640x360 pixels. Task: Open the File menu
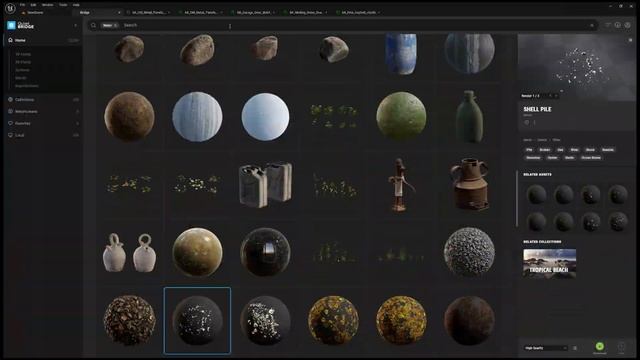[x=22, y=5]
